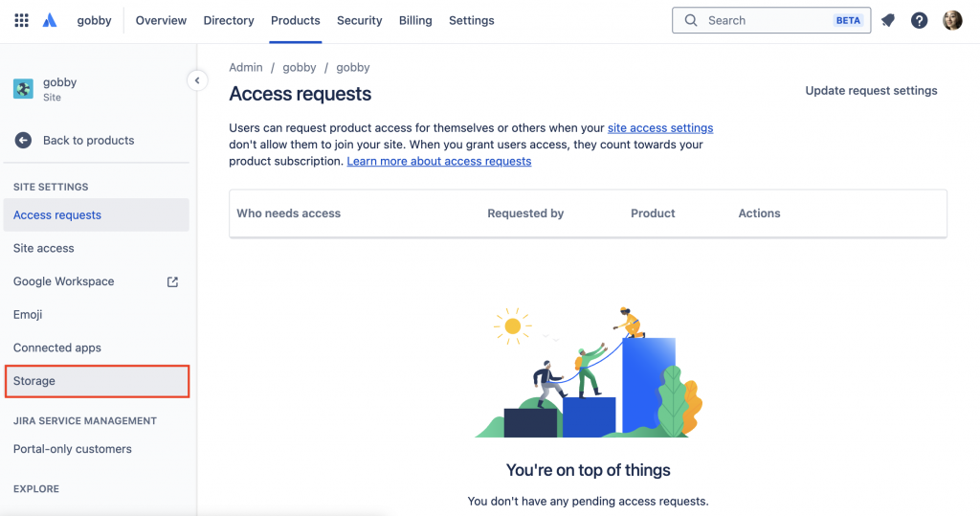Open the site access settings link

click(x=660, y=127)
